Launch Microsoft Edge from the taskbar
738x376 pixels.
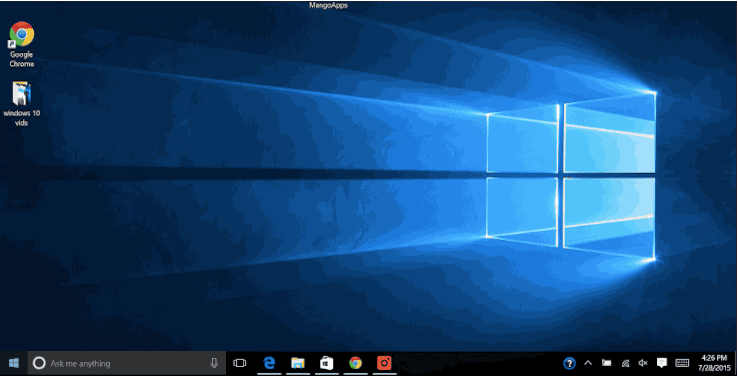pos(269,363)
